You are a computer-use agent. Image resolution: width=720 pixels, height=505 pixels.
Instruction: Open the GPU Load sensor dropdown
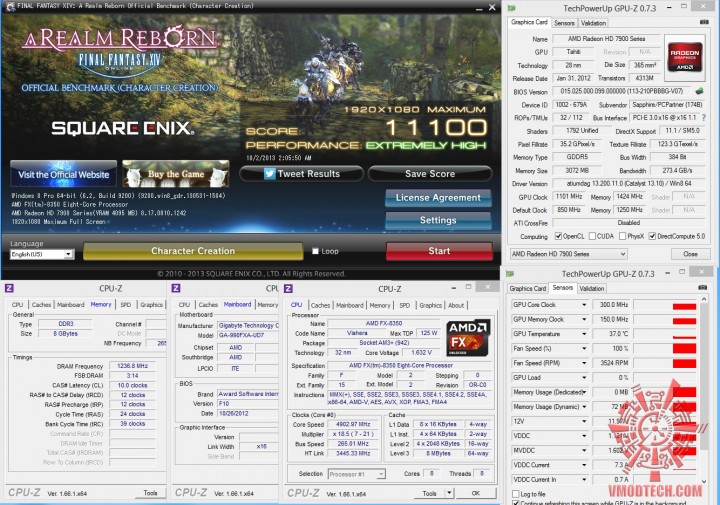pos(584,378)
